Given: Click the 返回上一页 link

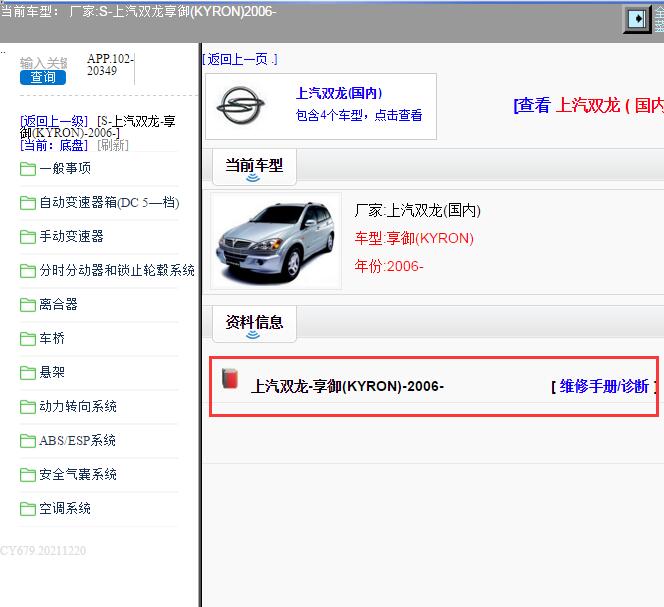Looking at the screenshot, I should [x=240, y=59].
